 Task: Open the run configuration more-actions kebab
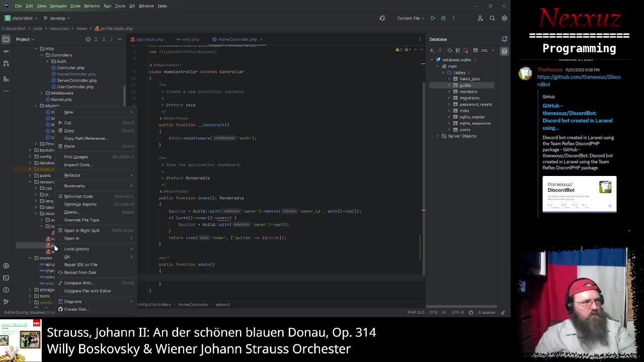pyautogui.click(x=454, y=18)
